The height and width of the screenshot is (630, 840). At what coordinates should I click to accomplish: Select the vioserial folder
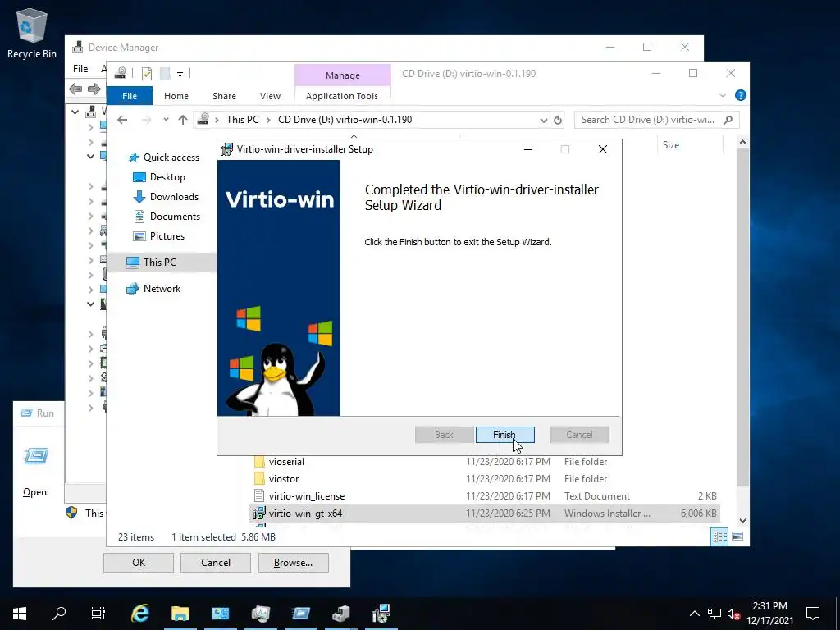click(286, 462)
